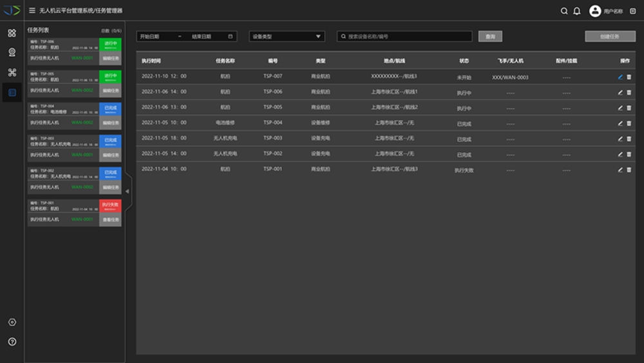Click the notification bell icon

[577, 11]
